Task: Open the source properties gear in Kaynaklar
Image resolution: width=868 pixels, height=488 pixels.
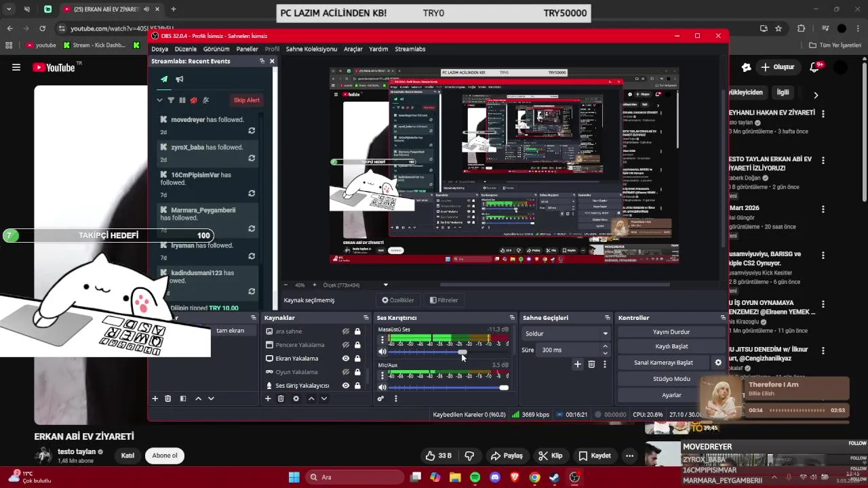Action: point(296,399)
